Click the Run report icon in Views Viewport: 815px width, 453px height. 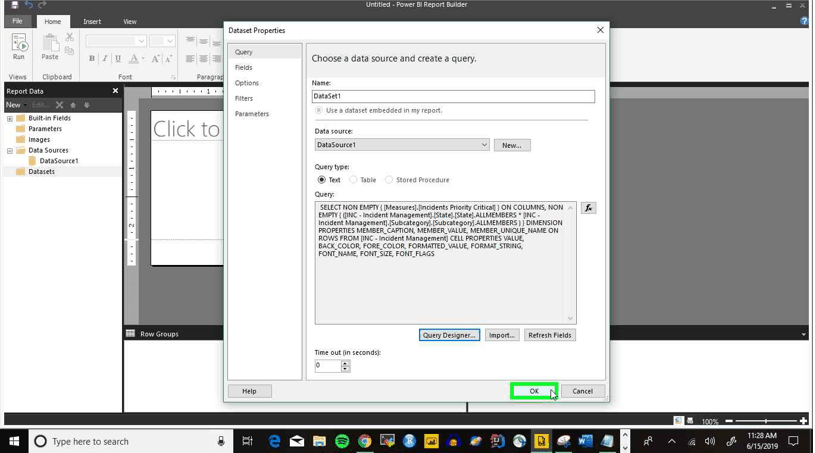(x=19, y=46)
